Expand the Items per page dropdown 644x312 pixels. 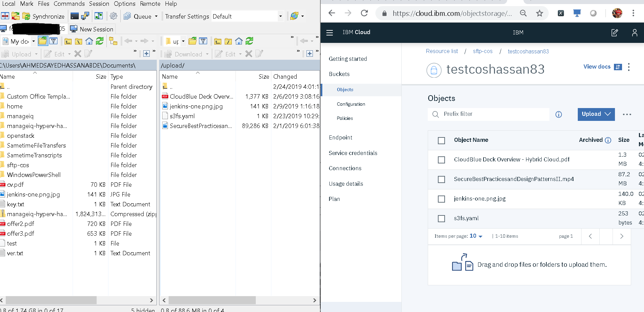[476, 236]
